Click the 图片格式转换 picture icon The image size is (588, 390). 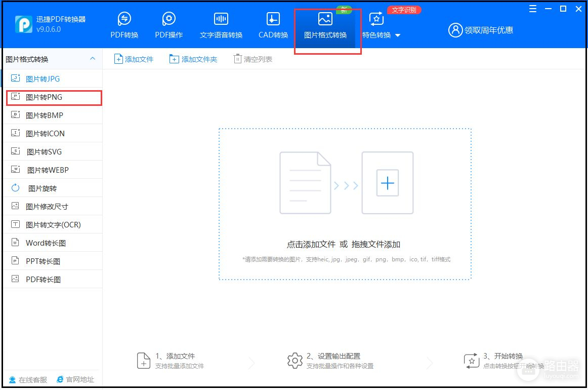point(325,19)
